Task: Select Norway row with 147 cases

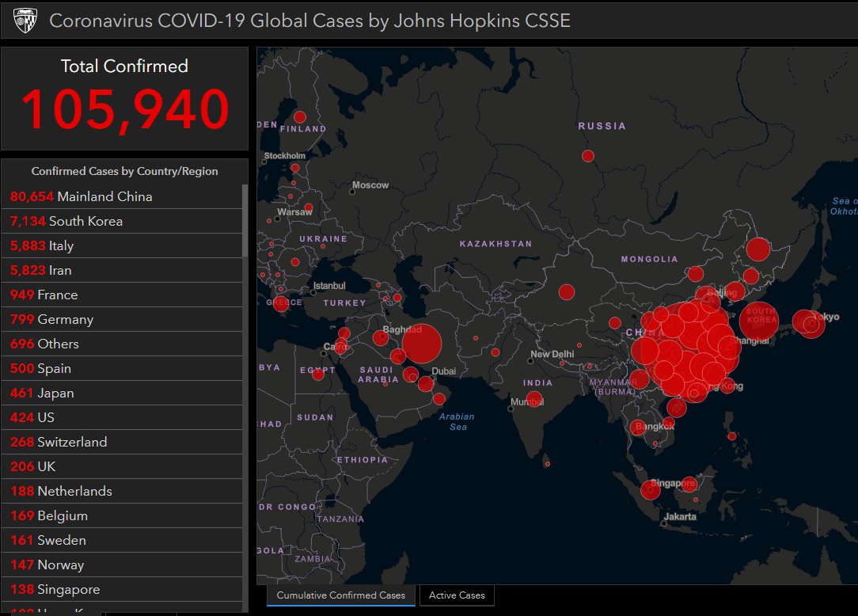Action: tap(122, 565)
